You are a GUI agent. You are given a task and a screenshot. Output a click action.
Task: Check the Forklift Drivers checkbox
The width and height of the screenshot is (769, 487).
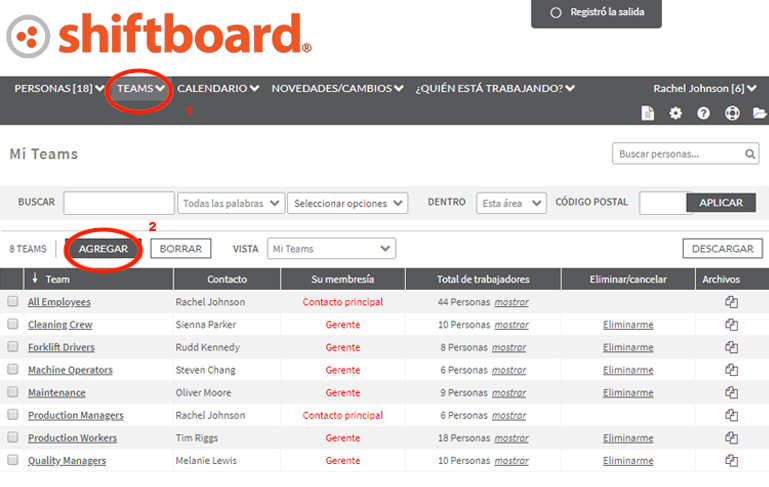(13, 346)
